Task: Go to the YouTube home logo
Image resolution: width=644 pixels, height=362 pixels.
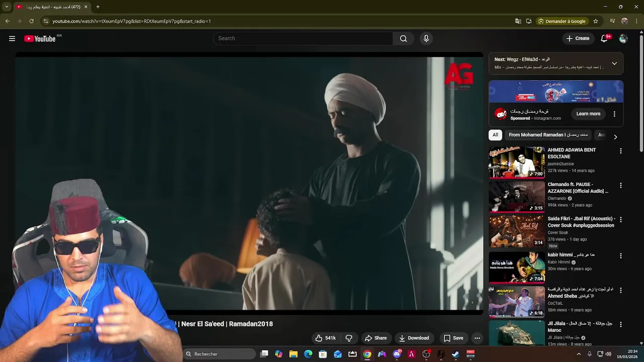Action: (x=40, y=39)
